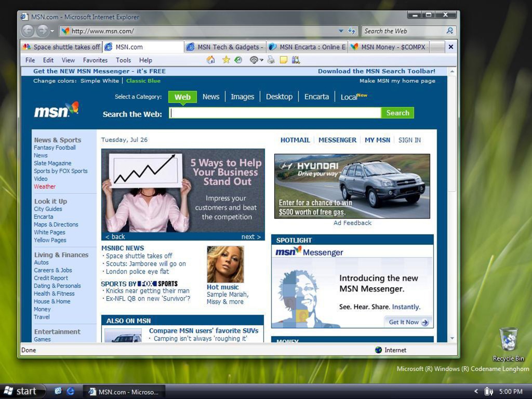Viewport: 532px width, 399px height.
Task: Click the Back navigation arrow button
Action: (x=28, y=31)
